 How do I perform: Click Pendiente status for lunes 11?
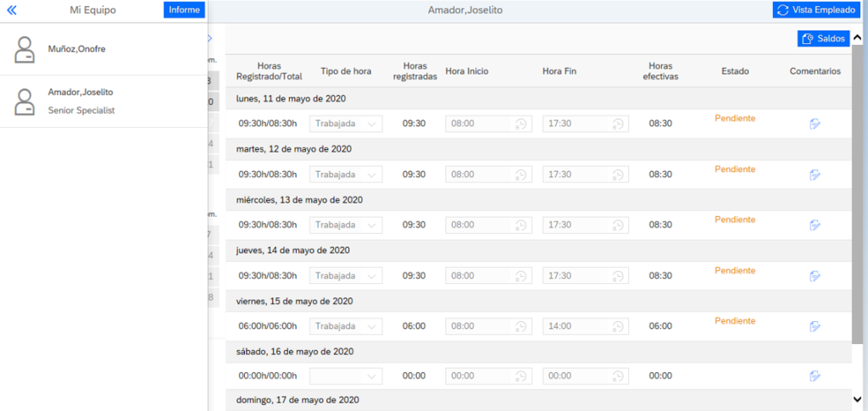735,118
